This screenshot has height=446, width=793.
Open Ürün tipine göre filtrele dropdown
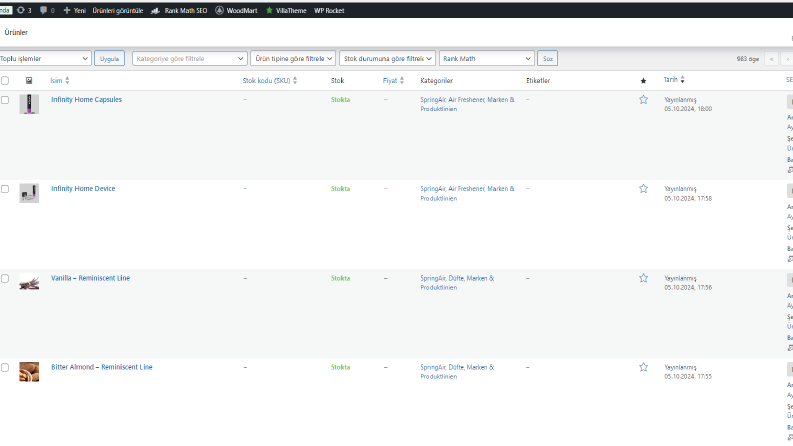[293, 59]
